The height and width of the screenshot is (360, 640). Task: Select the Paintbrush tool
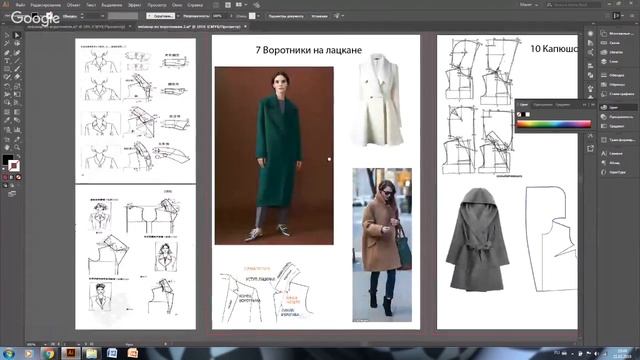(17, 69)
